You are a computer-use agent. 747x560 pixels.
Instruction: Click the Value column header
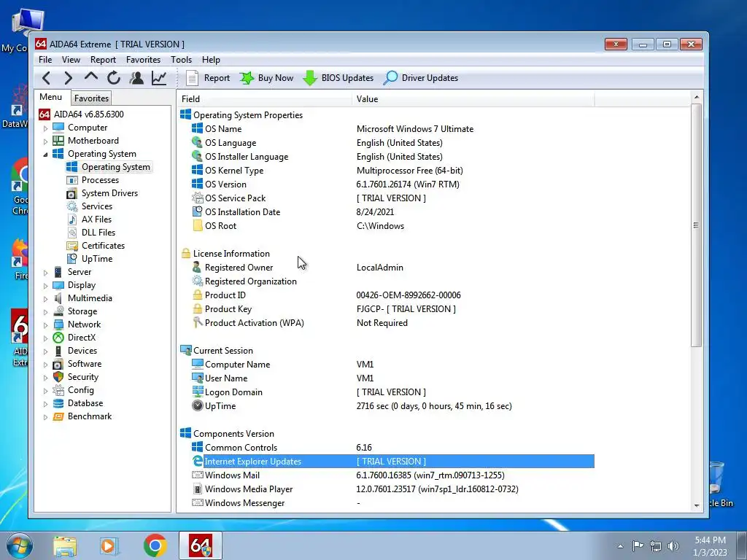pyautogui.click(x=473, y=99)
